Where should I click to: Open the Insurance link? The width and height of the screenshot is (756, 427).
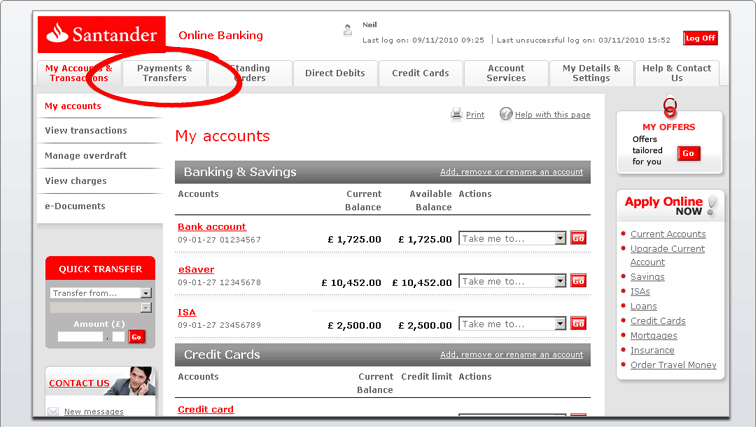point(652,350)
